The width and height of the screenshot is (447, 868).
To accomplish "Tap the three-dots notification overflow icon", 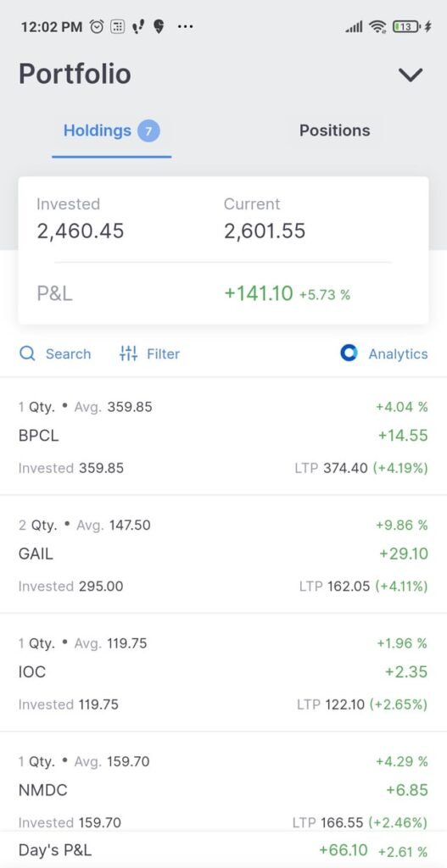I will pyautogui.click(x=185, y=26).
